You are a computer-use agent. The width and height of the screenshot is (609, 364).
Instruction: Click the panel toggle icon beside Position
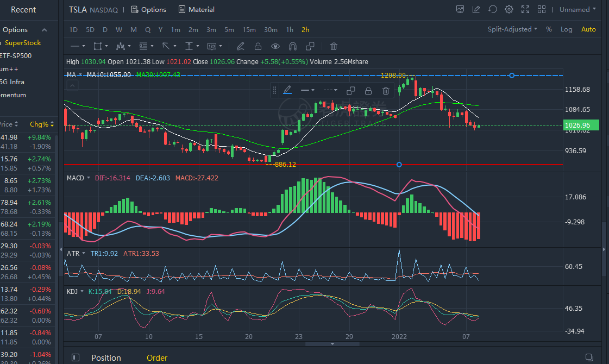[76, 357]
